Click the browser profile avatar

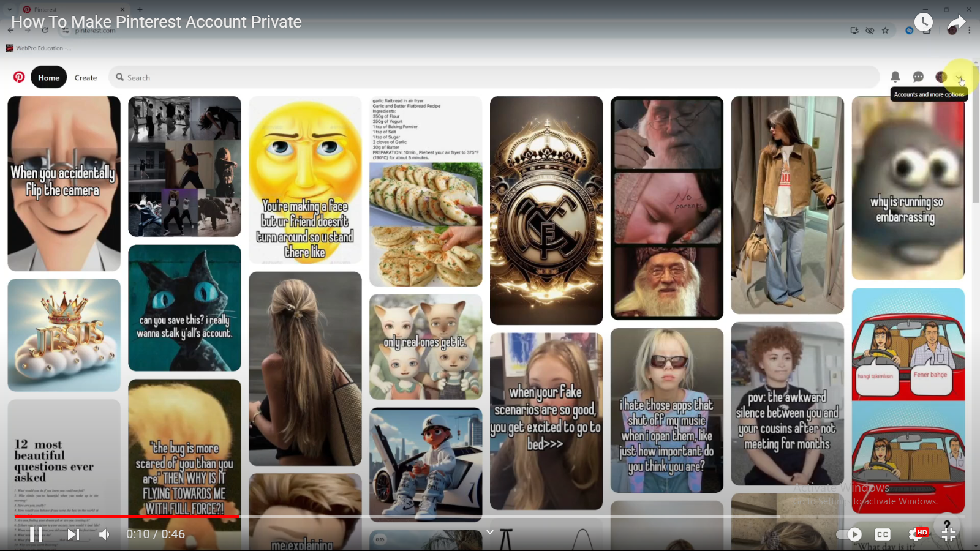(x=952, y=31)
